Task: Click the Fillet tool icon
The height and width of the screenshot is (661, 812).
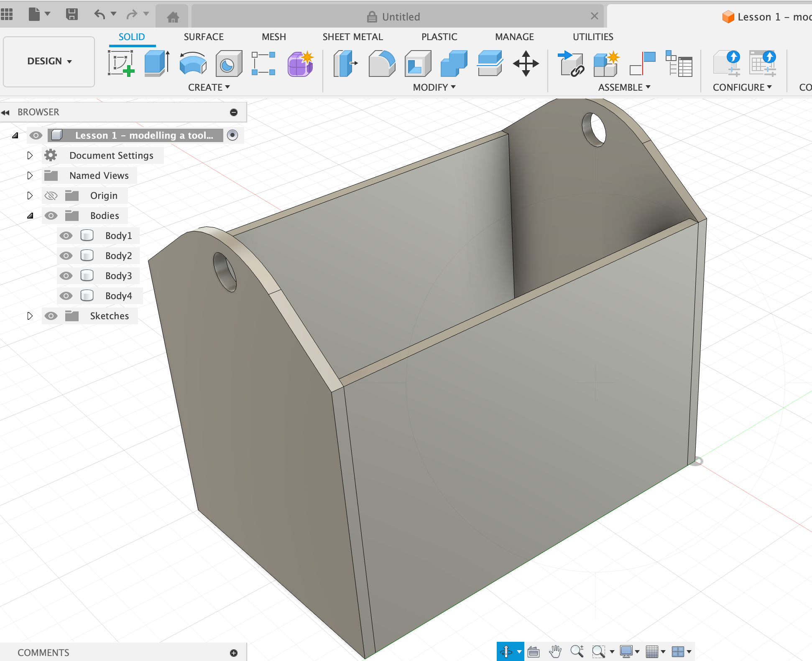Action: tap(381, 64)
